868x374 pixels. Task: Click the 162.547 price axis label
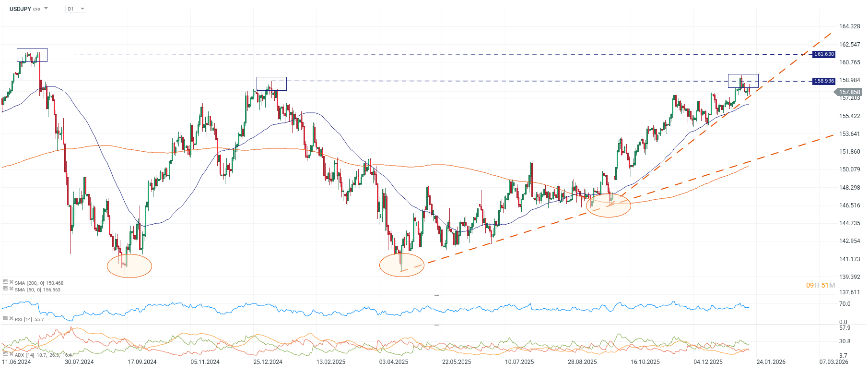[x=849, y=45]
